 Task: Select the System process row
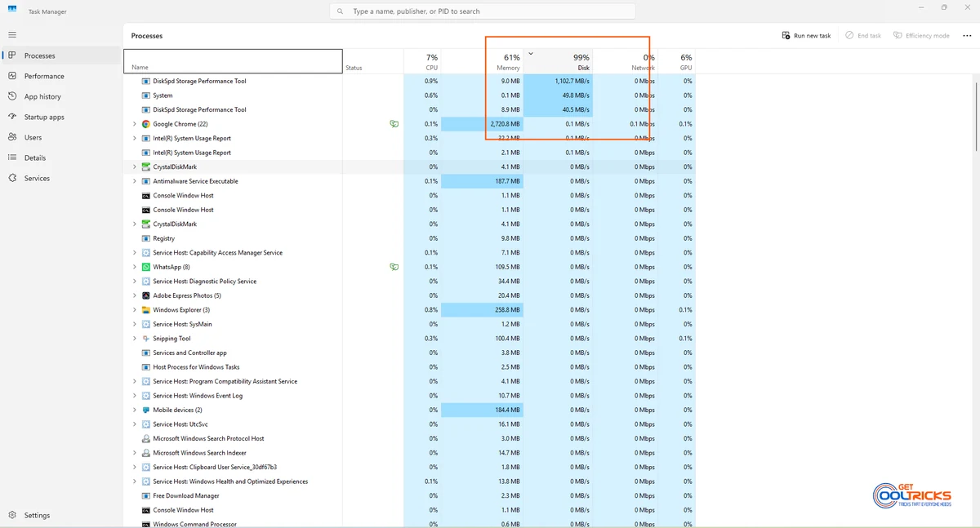[x=409, y=95]
